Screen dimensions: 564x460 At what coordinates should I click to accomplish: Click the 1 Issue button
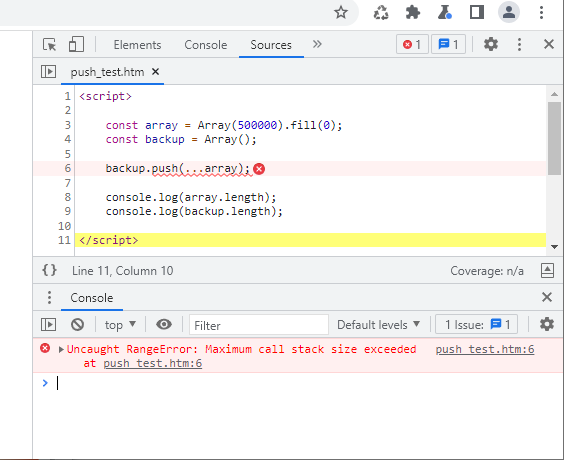[x=477, y=325]
